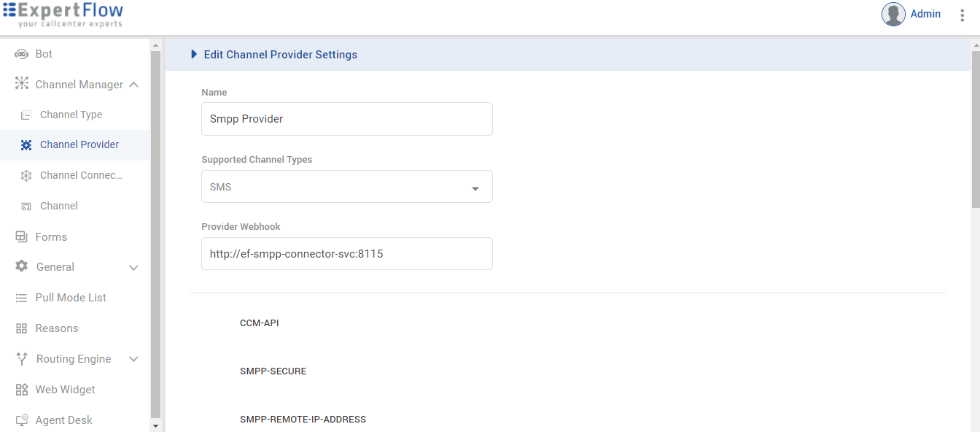Viewport: 980px width, 432px height.
Task: Open Channel Type from the sidebar
Action: [x=26, y=115]
